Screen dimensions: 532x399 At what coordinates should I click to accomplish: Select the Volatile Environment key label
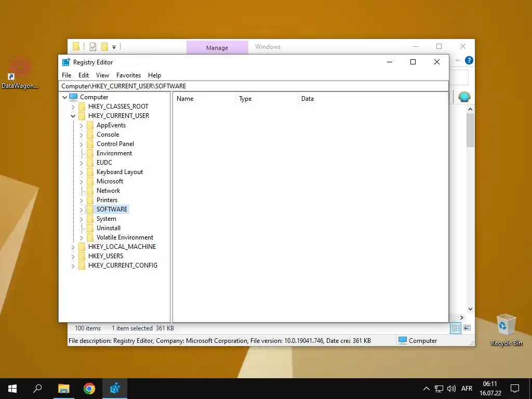(125, 237)
